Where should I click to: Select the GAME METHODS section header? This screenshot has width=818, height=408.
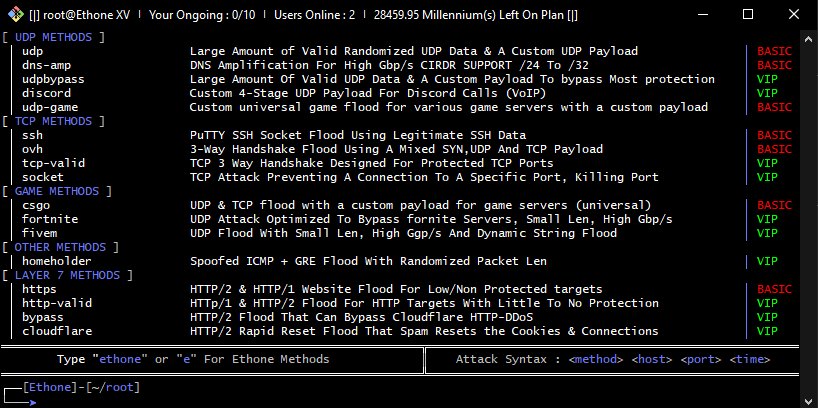pyautogui.click(x=56, y=191)
